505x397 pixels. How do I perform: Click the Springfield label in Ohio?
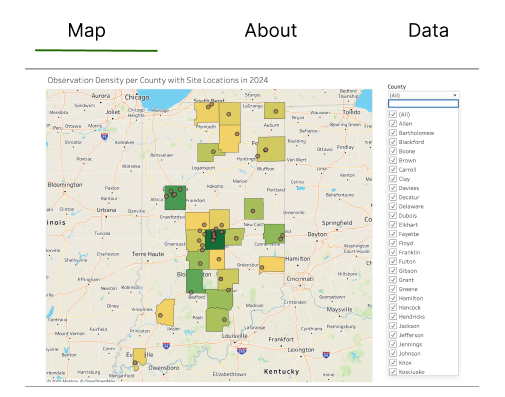(337, 223)
